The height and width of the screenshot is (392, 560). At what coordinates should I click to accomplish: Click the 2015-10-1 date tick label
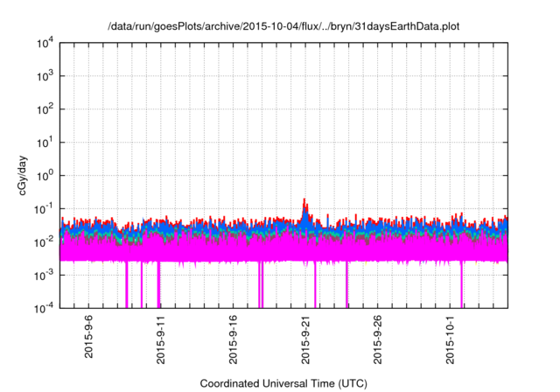click(450, 339)
